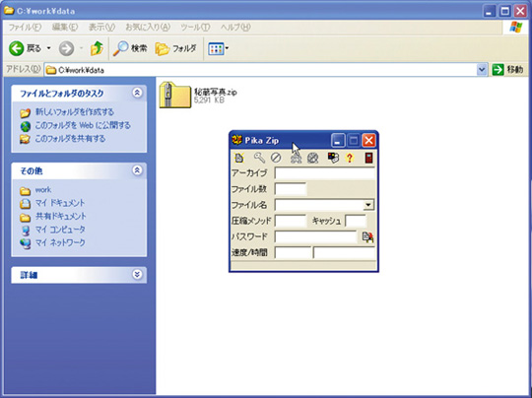Click the red door exit icon

coord(368,158)
